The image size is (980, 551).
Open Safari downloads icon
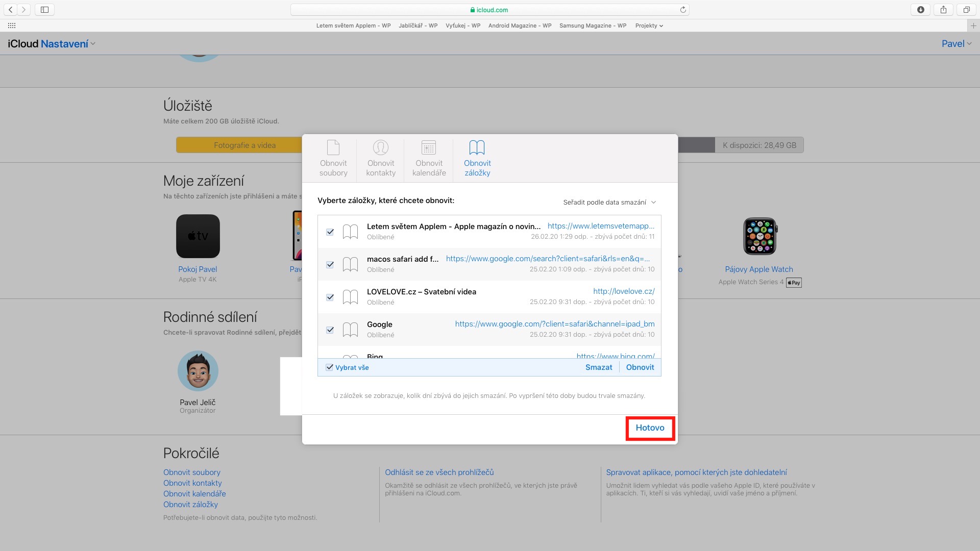click(x=921, y=10)
